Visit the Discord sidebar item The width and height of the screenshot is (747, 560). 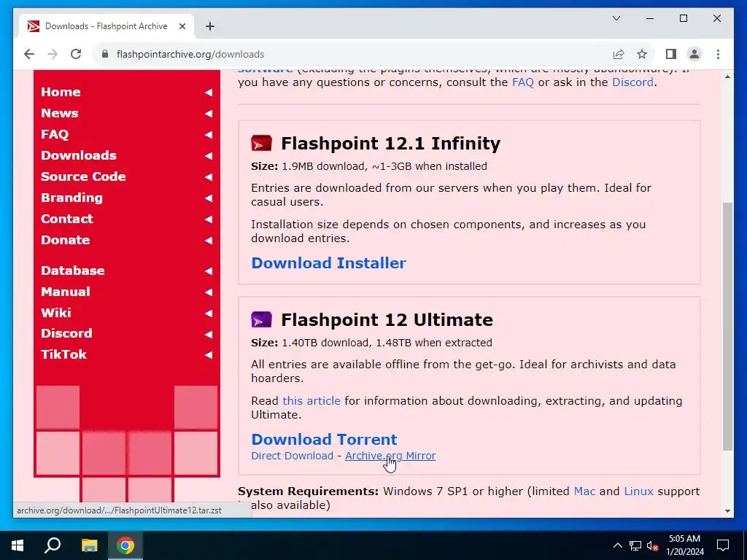pyautogui.click(x=66, y=333)
